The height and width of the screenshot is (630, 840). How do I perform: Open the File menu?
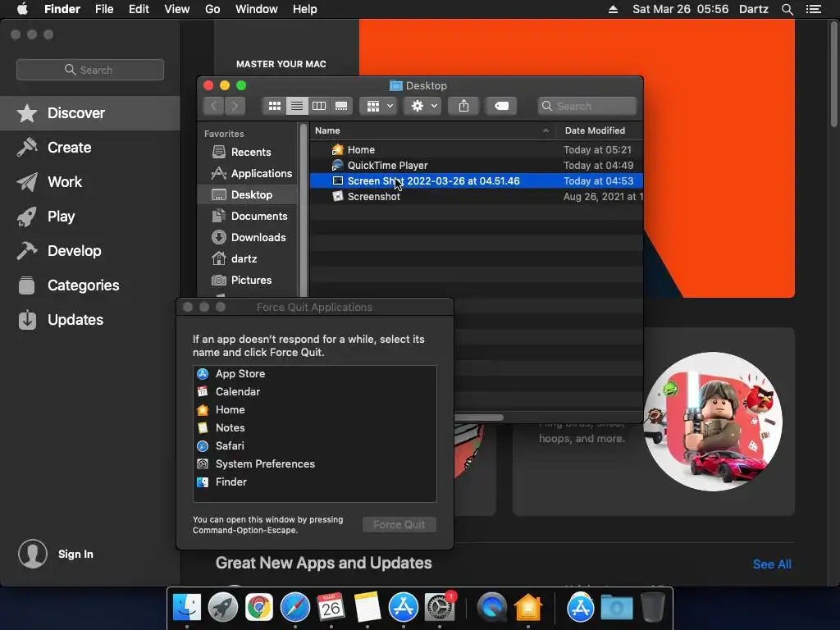point(104,9)
